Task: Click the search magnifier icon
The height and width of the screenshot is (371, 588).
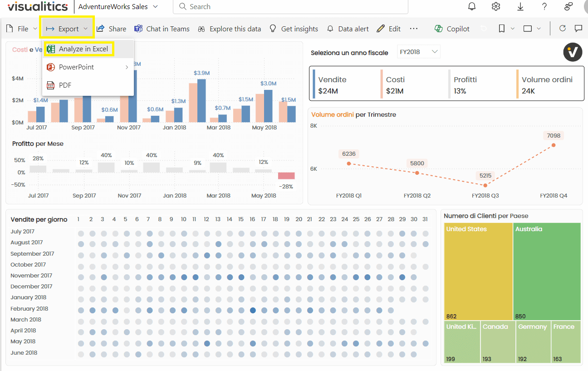Action: [x=182, y=7]
